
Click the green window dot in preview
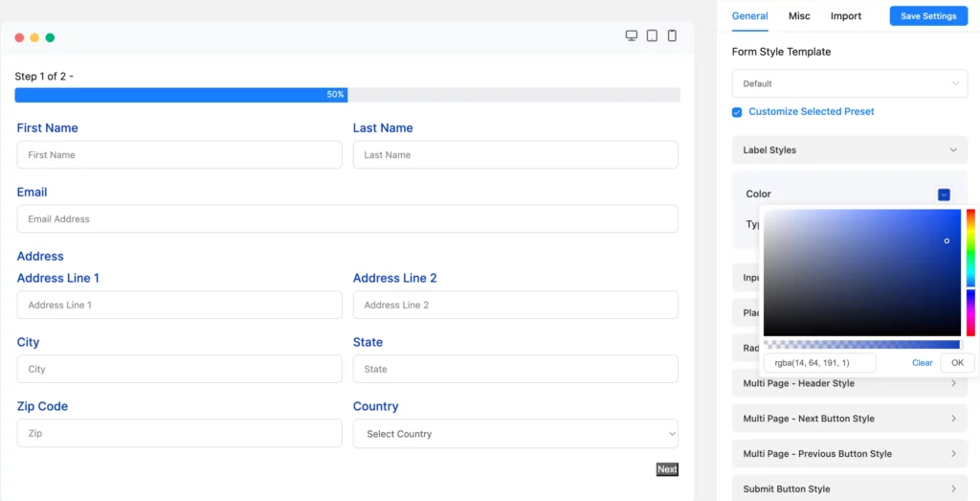(50, 37)
